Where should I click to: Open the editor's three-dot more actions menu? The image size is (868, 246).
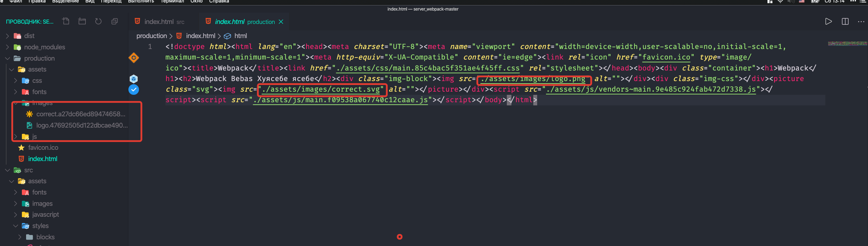point(861,21)
